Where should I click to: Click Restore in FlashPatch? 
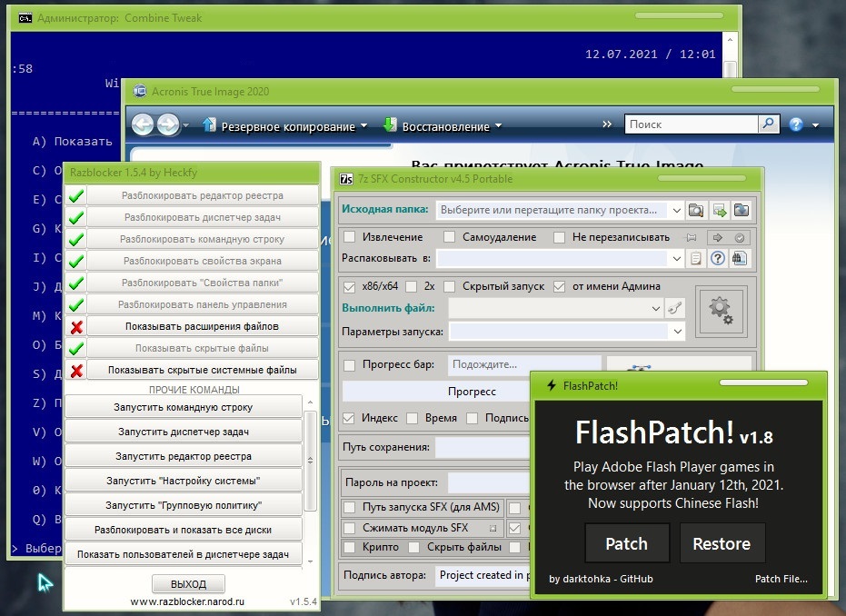coord(722,543)
